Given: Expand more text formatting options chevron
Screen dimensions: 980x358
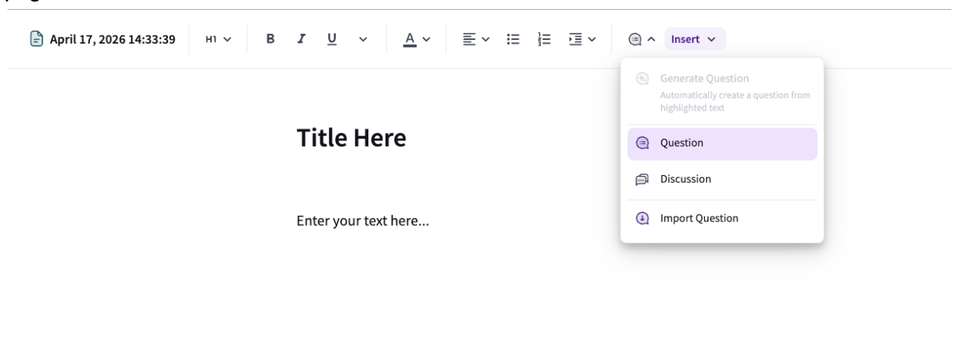Looking at the screenshot, I should click(361, 39).
